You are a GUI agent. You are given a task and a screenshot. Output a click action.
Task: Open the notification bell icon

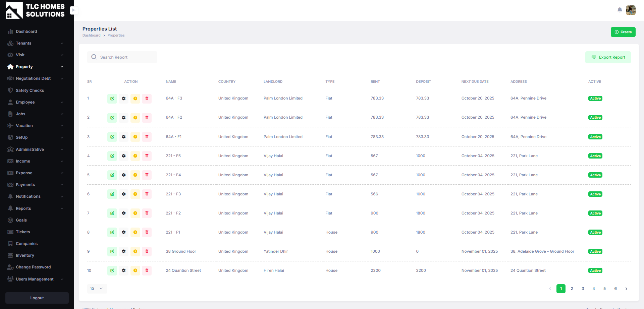pyautogui.click(x=620, y=10)
